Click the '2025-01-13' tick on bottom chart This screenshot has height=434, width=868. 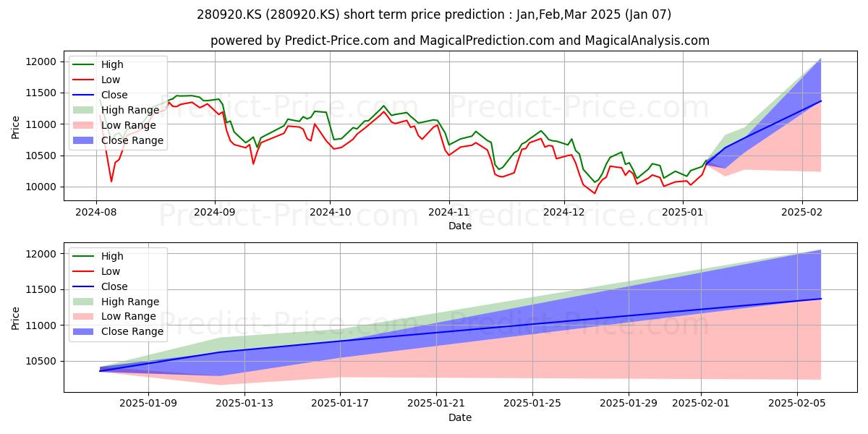pyautogui.click(x=244, y=404)
